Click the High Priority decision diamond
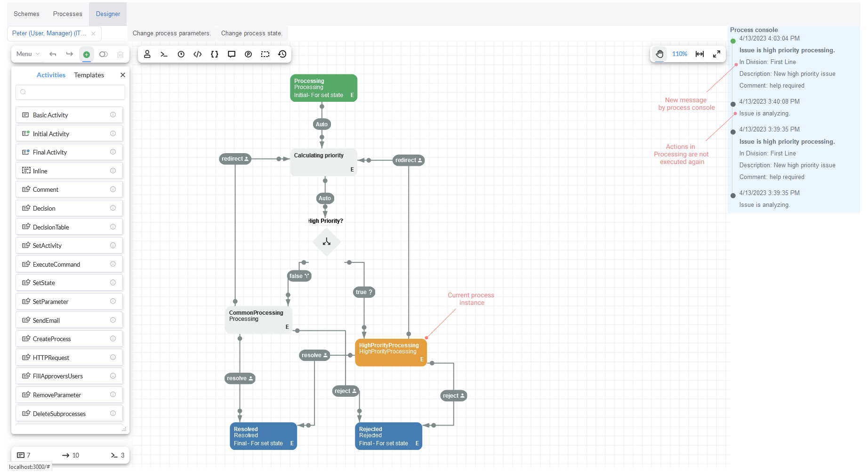This screenshot has width=868, height=474. coord(327,242)
